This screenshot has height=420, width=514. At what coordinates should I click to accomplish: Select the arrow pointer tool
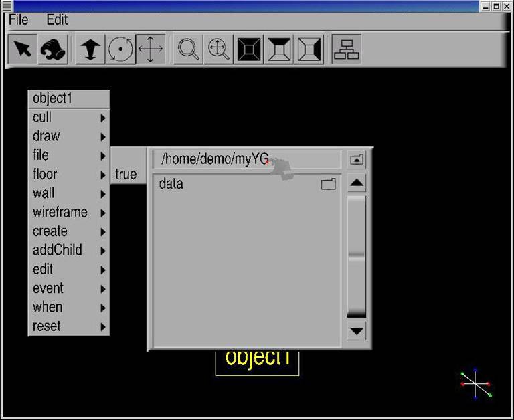(x=22, y=49)
